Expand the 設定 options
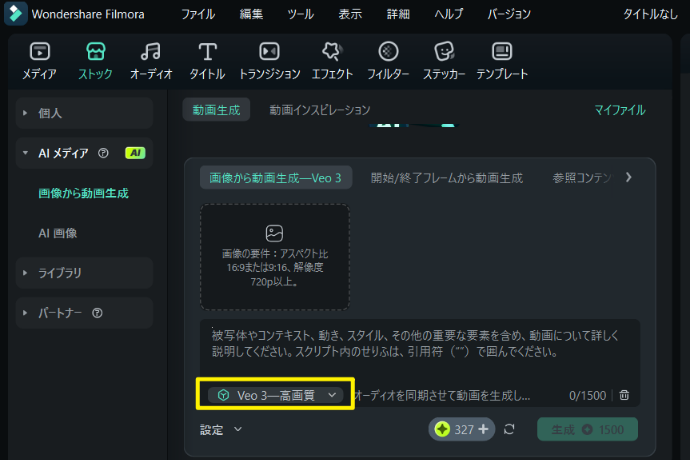690x460 pixels. pos(220,430)
